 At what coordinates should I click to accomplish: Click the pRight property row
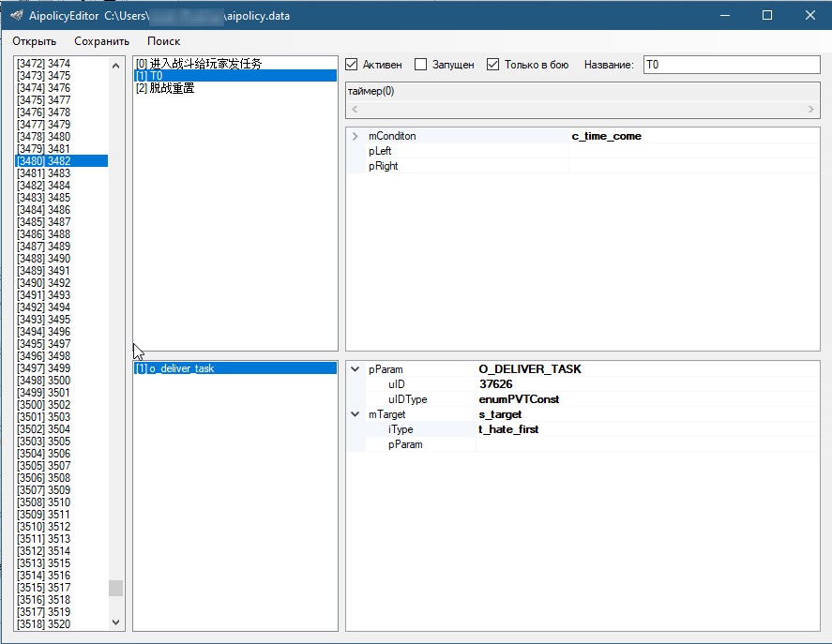[582, 166]
